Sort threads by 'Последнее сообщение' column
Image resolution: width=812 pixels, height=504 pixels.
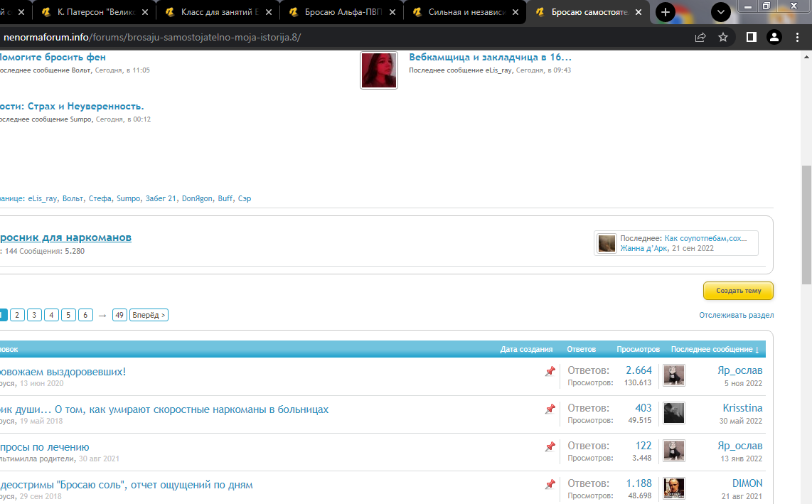coord(715,349)
